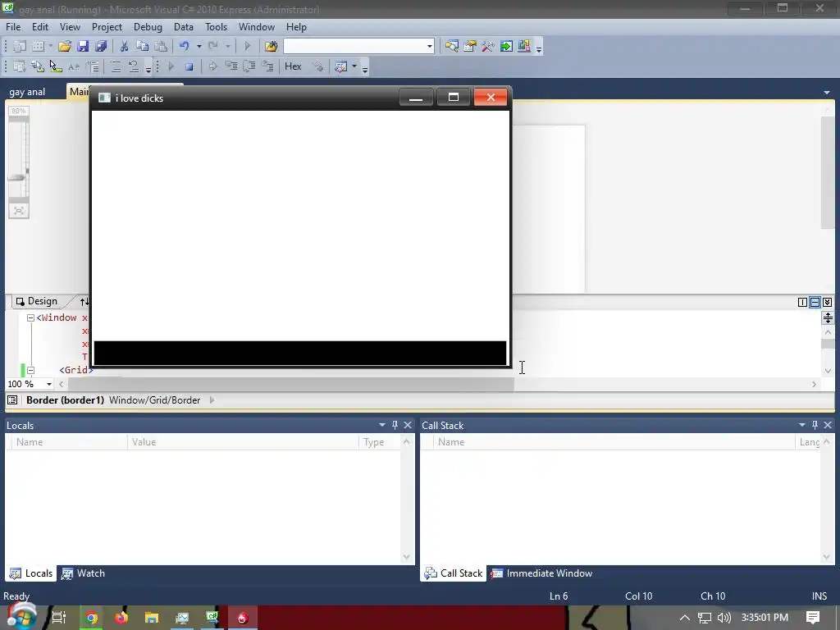Click the Name column header in Call Stack
The height and width of the screenshot is (630, 840).
coord(614,442)
